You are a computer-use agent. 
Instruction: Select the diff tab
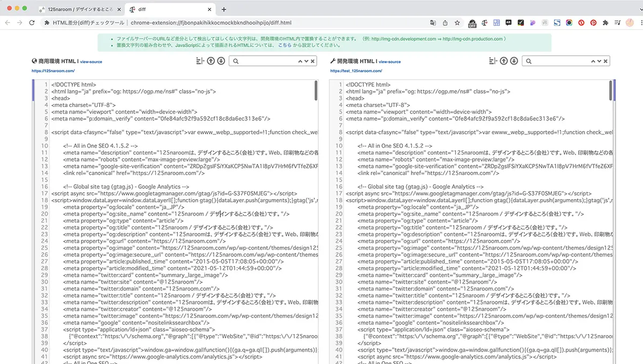coord(170,9)
